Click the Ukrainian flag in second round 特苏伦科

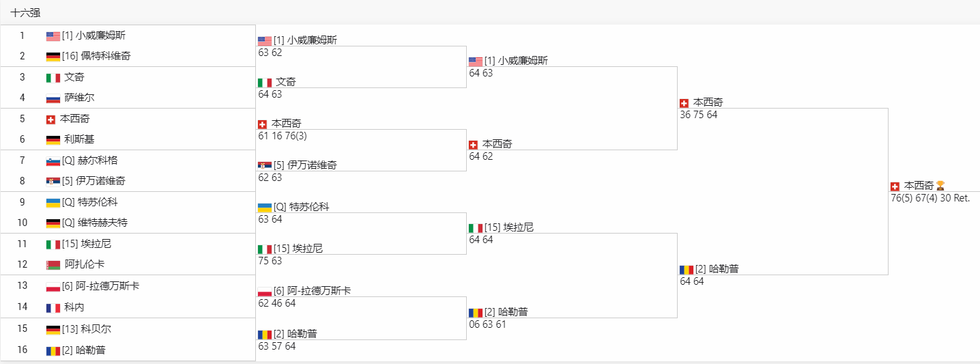(x=265, y=208)
